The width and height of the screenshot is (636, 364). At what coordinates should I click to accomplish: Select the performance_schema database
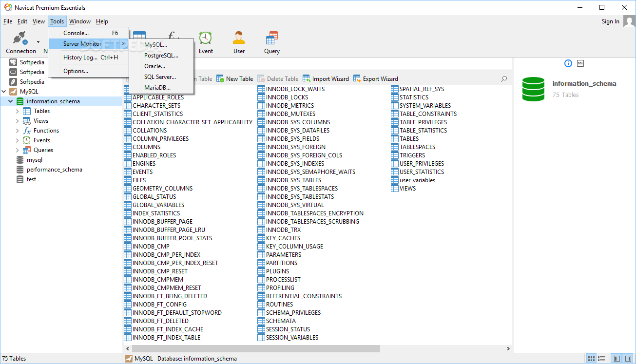tap(55, 170)
